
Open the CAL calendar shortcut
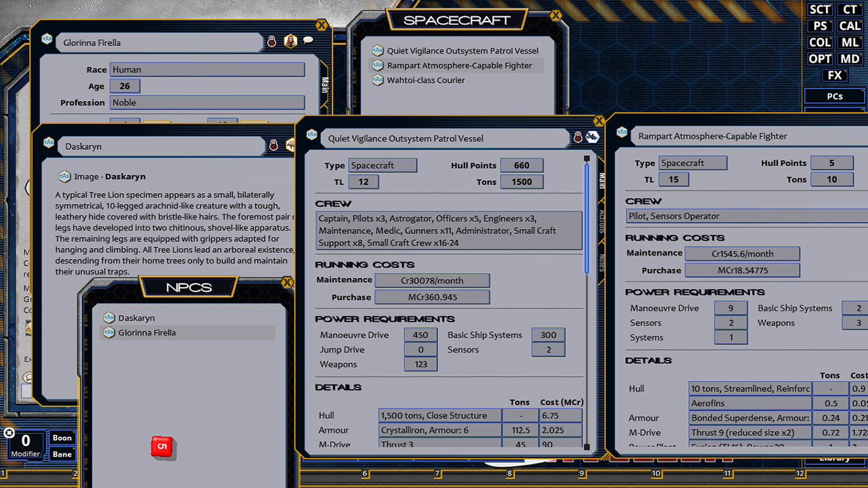click(850, 26)
